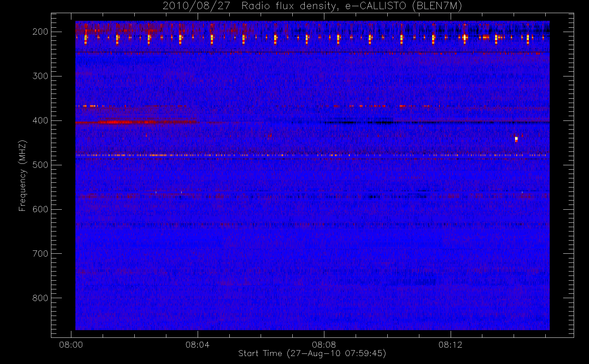Click the 600 frequency tick label

point(40,209)
